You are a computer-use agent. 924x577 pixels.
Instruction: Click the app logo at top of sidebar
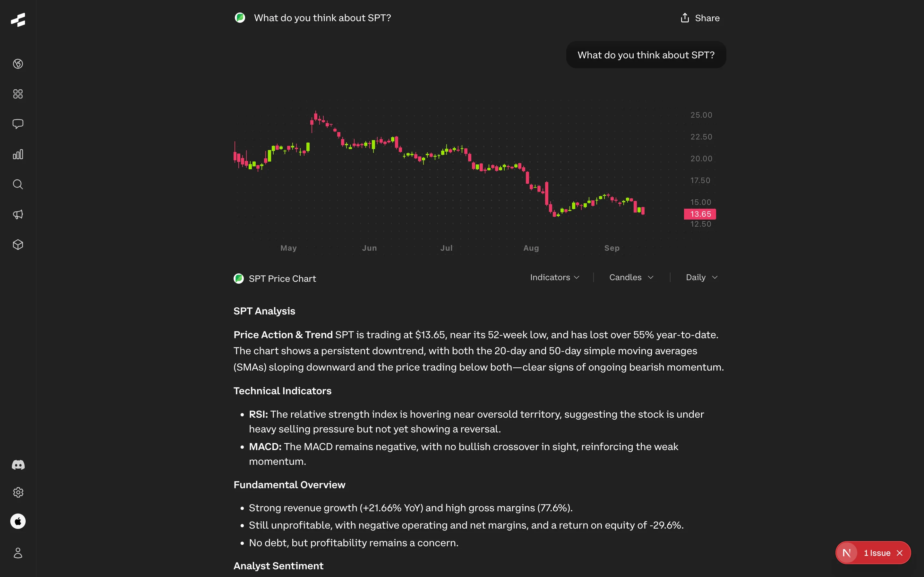tap(18, 20)
